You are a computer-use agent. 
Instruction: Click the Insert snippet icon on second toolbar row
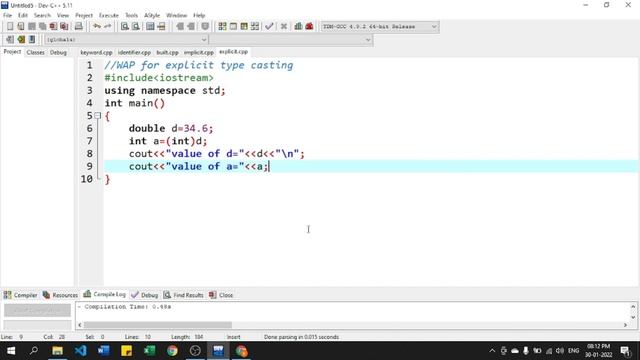click(10, 40)
